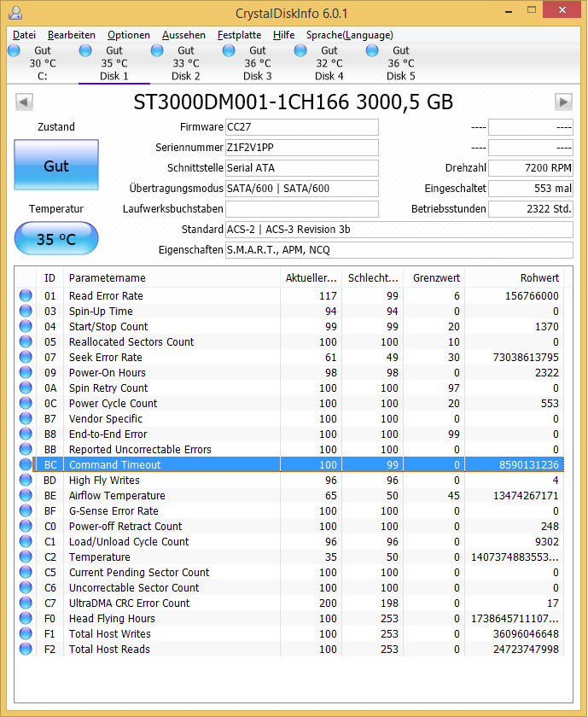The width and height of the screenshot is (588, 717).
Task: Open the Bearbeiten menu
Action: [x=72, y=35]
